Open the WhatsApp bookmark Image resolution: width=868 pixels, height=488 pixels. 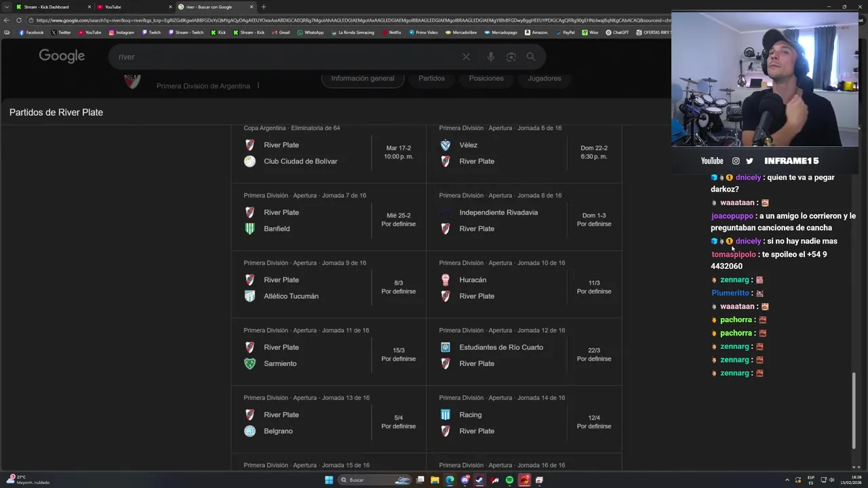click(x=311, y=33)
